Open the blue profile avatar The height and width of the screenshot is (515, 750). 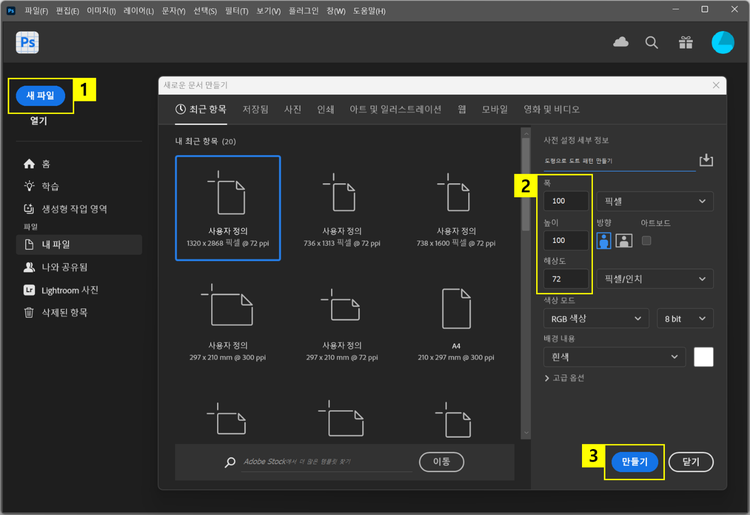pos(722,43)
